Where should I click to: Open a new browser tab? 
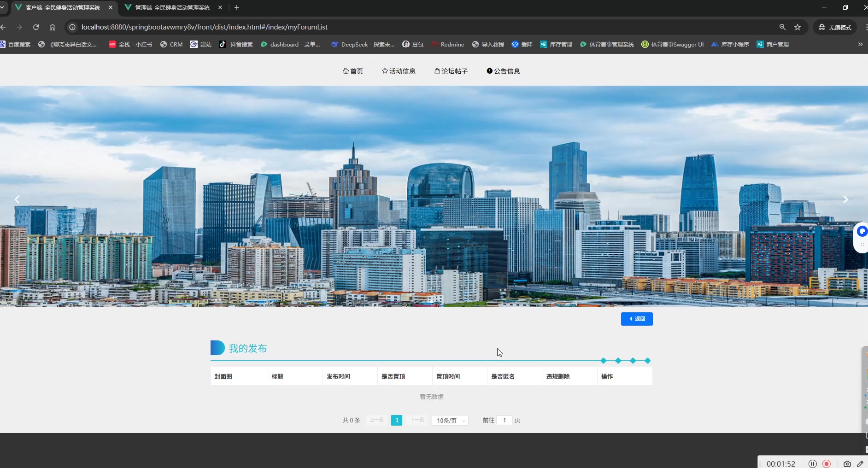(x=237, y=7)
